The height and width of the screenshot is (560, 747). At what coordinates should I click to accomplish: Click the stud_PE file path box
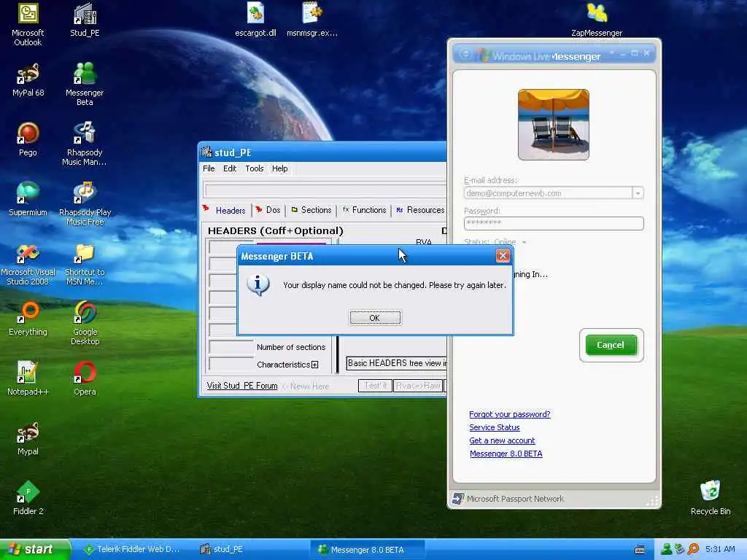click(x=325, y=190)
